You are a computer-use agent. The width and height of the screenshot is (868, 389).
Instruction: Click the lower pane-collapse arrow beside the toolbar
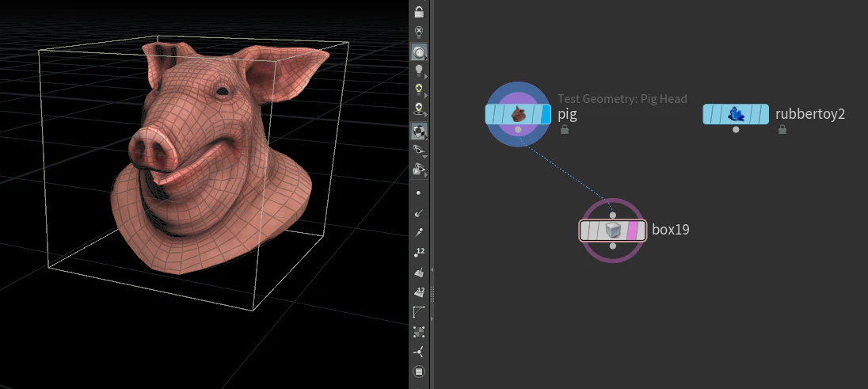[x=432, y=318]
